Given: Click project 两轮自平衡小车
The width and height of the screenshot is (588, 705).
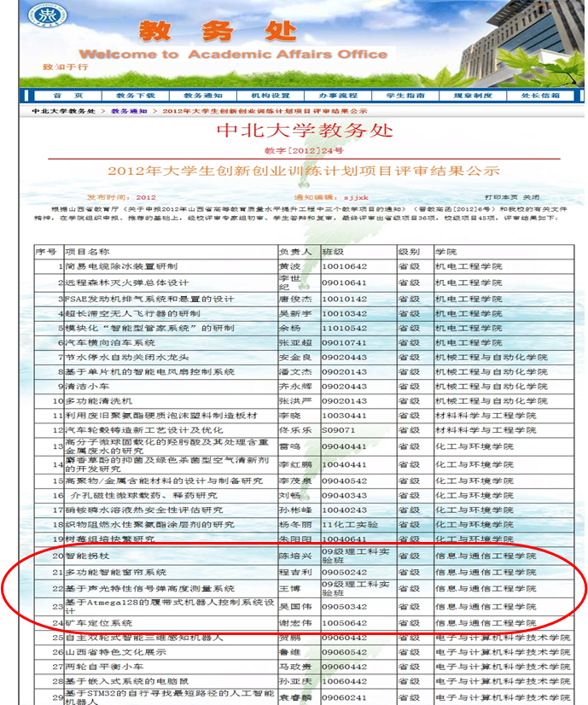Looking at the screenshot, I should tap(104, 667).
